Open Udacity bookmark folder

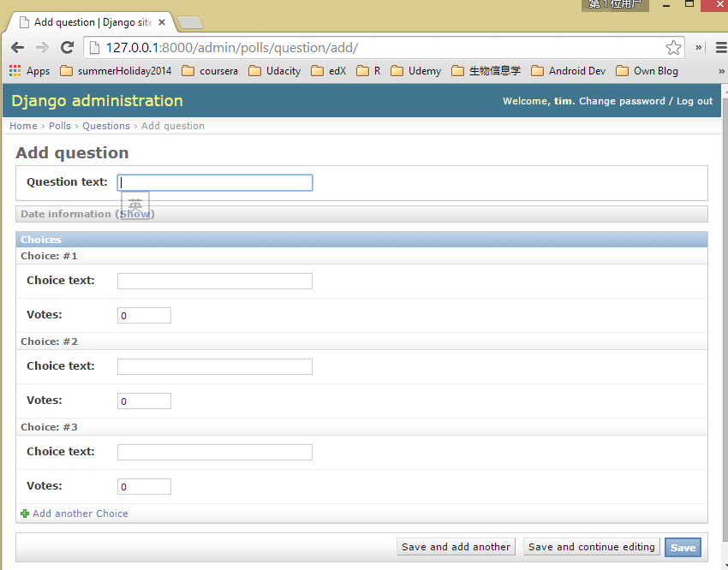(275, 71)
